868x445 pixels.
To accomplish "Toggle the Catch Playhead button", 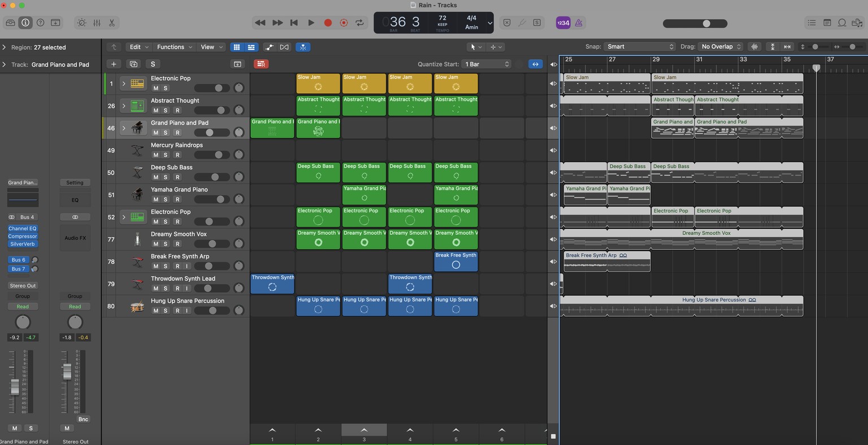I will coord(303,47).
